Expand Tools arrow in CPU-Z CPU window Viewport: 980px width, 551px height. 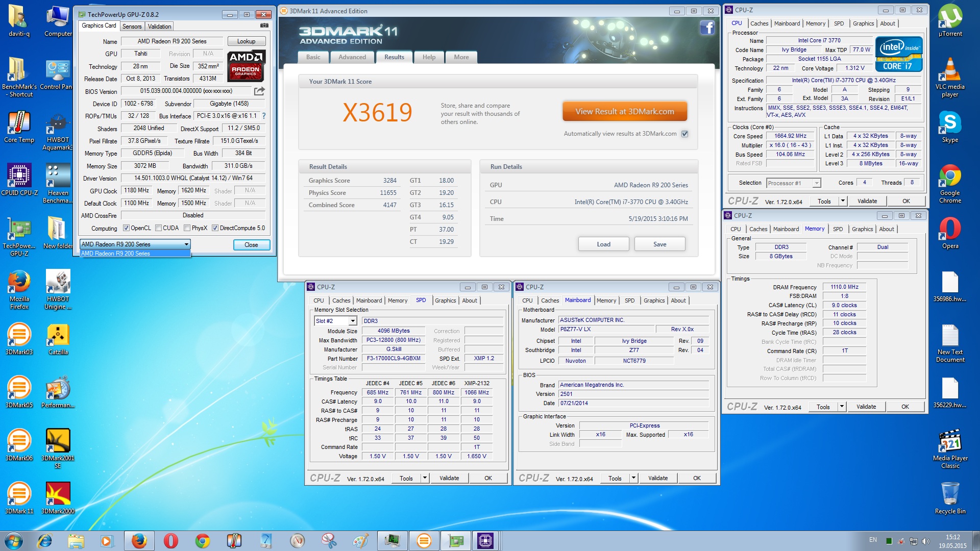coord(843,201)
